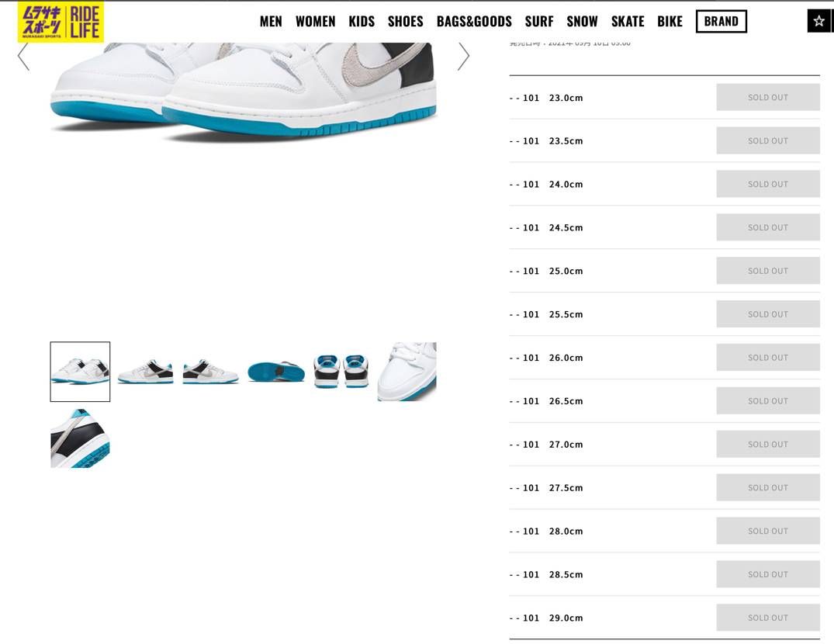
Task: Click the Murasaki Sports Ride Life logo
Action: (x=61, y=22)
